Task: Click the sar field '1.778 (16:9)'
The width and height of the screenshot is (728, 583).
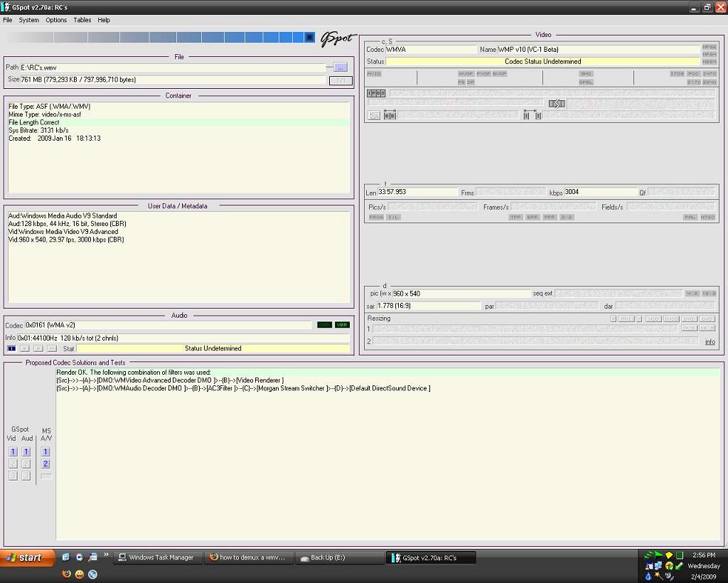Action: tap(429, 306)
